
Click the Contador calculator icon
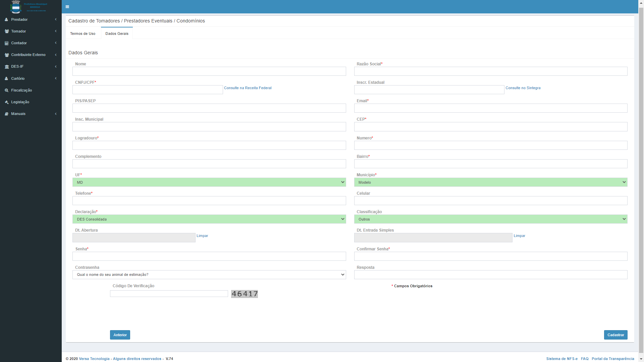click(x=6, y=43)
